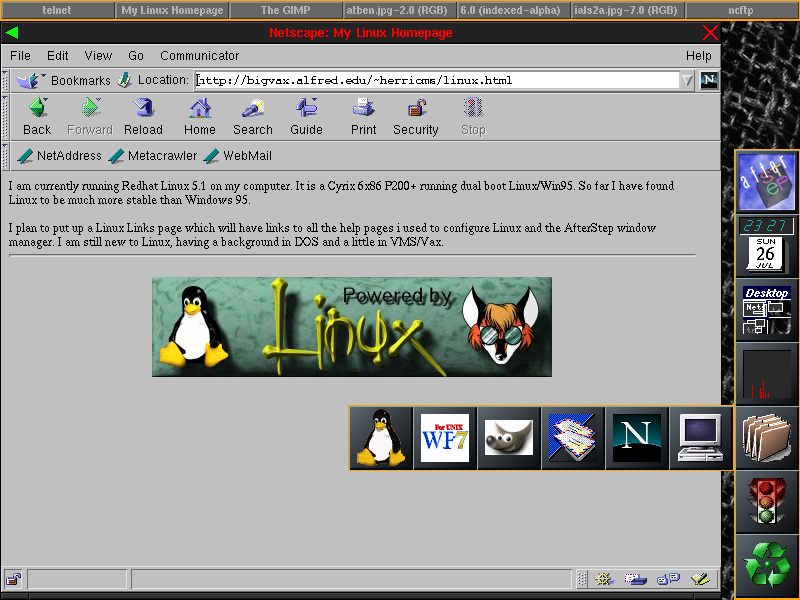Image resolution: width=800 pixels, height=600 pixels.
Task: Click the AfterStep logo in the Wharf
Action: point(766,182)
